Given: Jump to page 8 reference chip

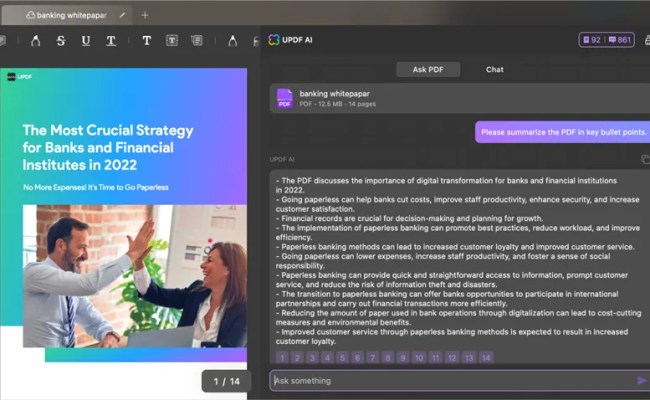Looking at the screenshot, I should click(388, 358).
